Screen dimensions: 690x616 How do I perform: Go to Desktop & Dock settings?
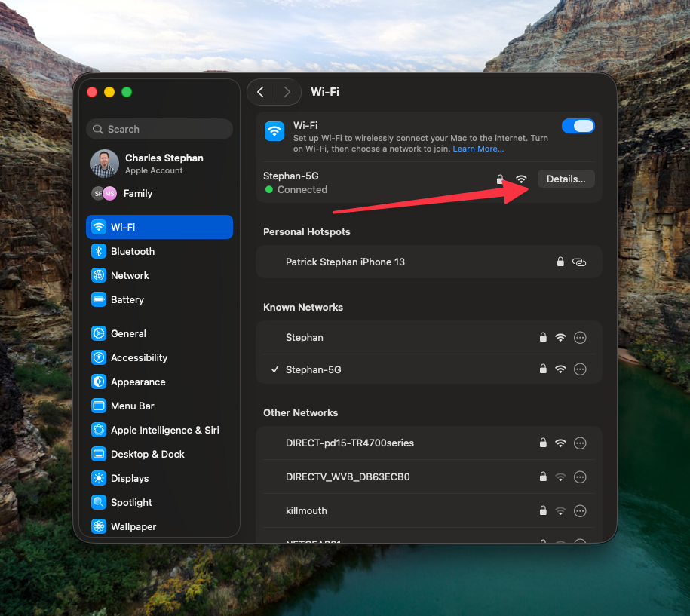click(x=147, y=454)
